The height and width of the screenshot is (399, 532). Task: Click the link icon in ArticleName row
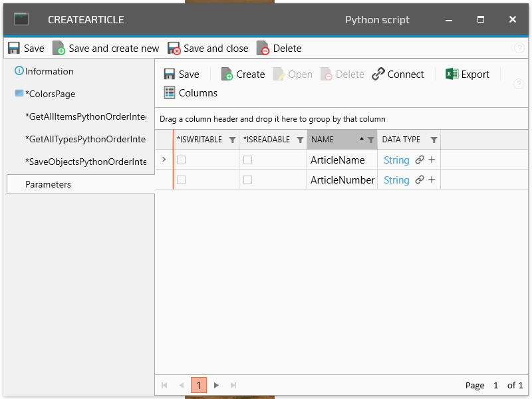pos(420,160)
